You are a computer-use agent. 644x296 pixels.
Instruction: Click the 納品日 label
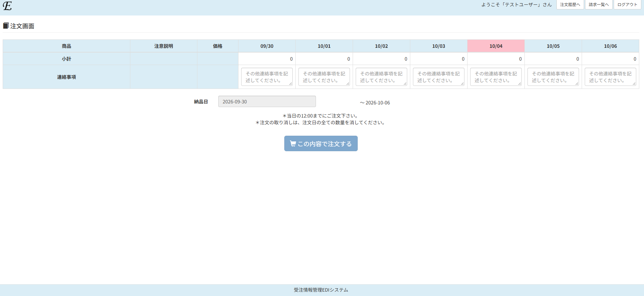201,102
